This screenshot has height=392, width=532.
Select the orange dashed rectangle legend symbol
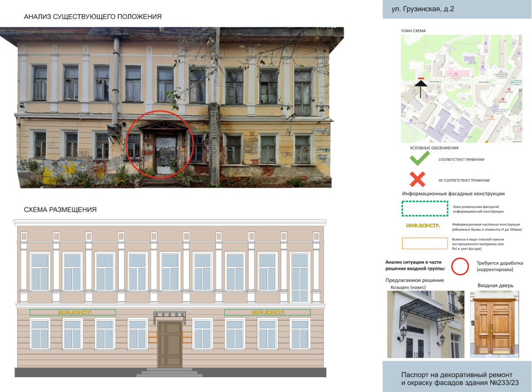[425, 243]
